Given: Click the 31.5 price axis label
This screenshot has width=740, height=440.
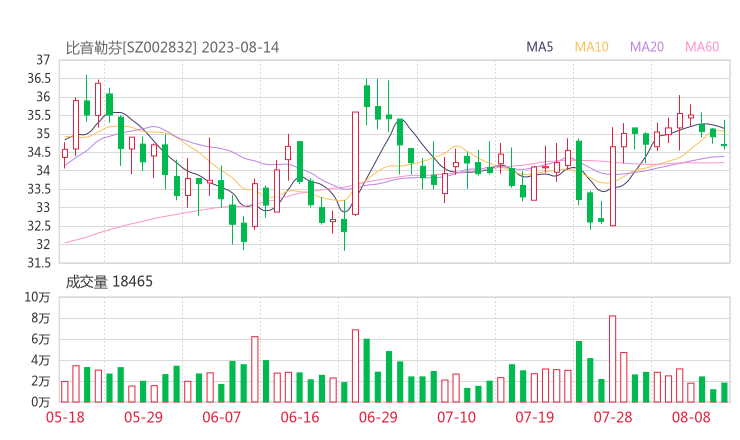Looking at the screenshot, I should [x=39, y=263].
